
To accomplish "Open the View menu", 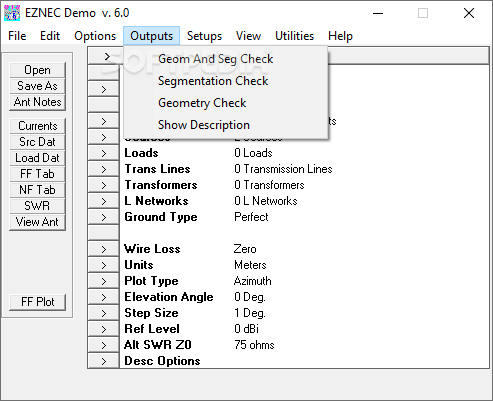I will [248, 36].
